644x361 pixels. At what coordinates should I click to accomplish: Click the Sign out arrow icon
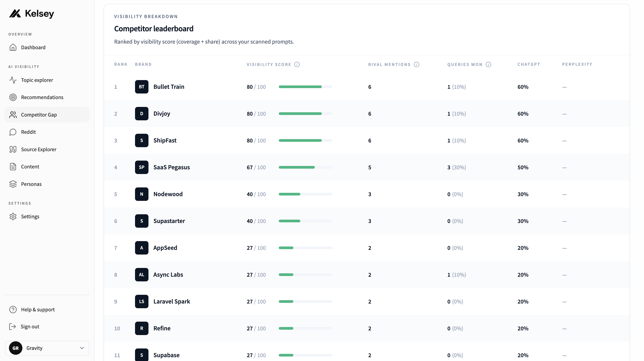[x=13, y=327]
